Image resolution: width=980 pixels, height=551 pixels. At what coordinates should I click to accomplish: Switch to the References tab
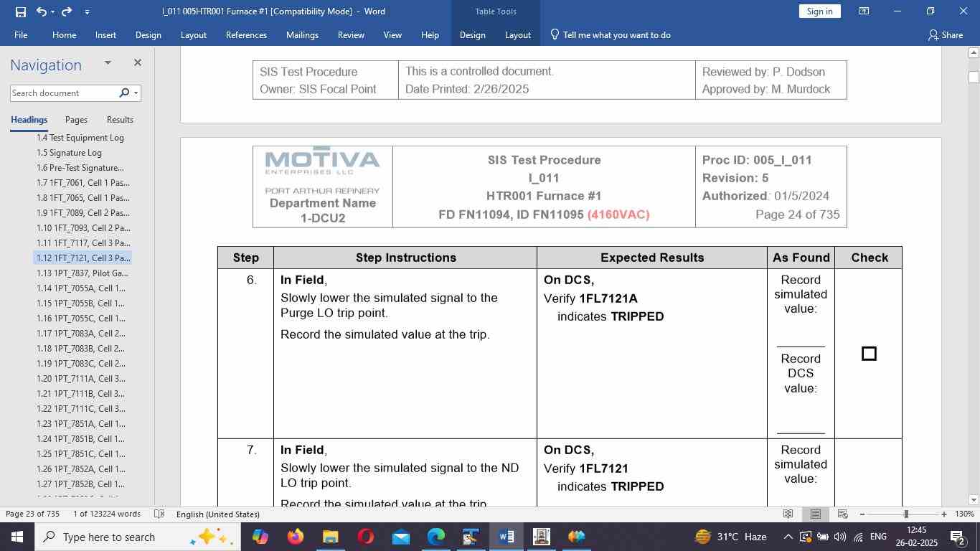tap(246, 34)
